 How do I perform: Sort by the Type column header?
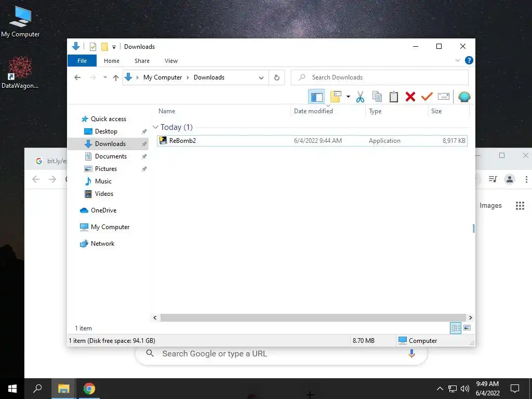(x=375, y=111)
